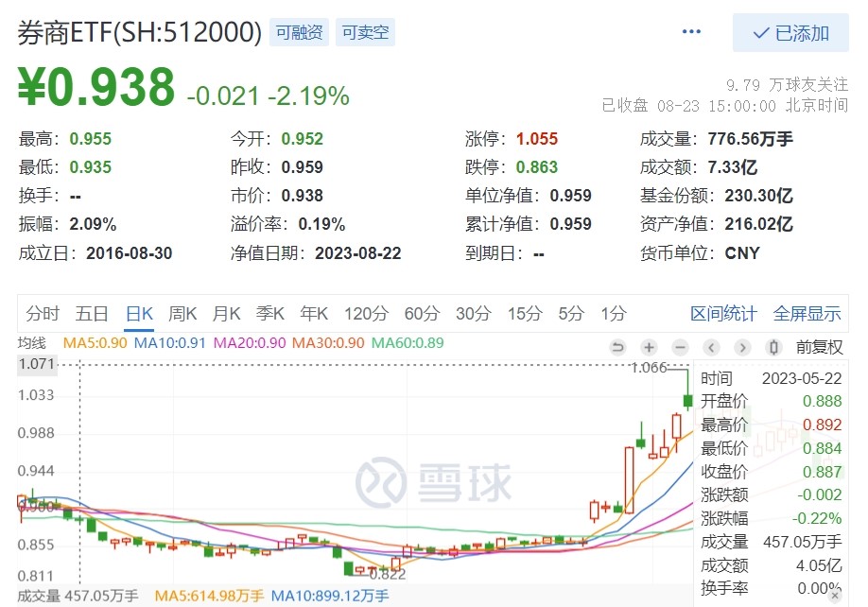
Task: Move chart right with next arrow icon
Action: coord(742,348)
